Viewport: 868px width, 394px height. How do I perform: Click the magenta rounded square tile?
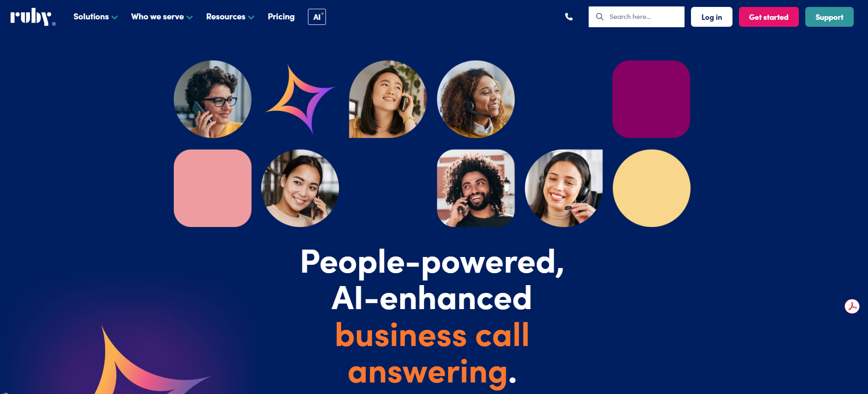pos(651,99)
